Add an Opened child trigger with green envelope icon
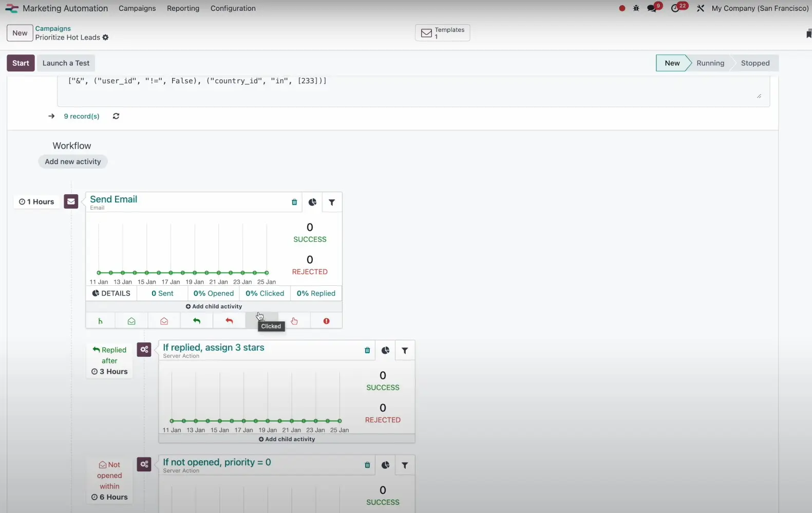The image size is (812, 513). (x=131, y=321)
